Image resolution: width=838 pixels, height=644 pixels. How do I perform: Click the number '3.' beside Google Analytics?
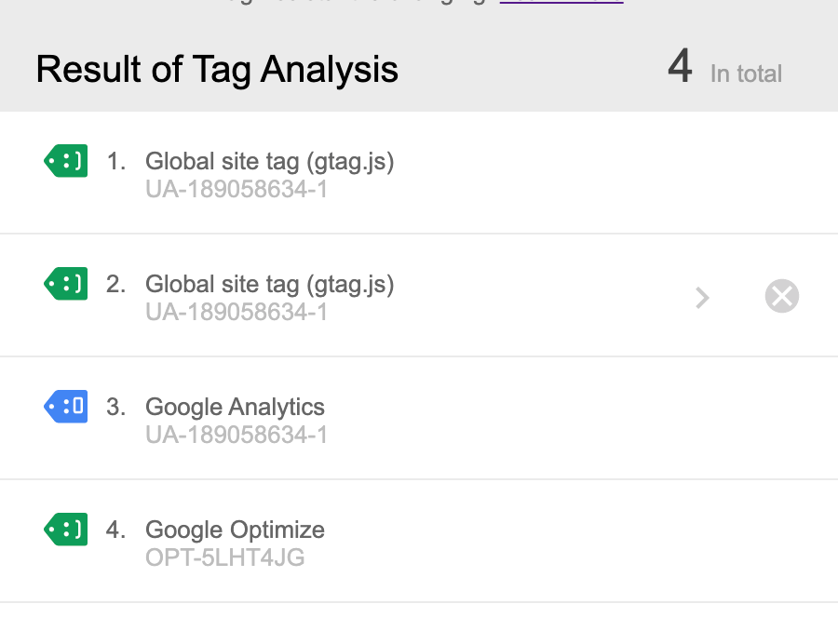coord(116,407)
